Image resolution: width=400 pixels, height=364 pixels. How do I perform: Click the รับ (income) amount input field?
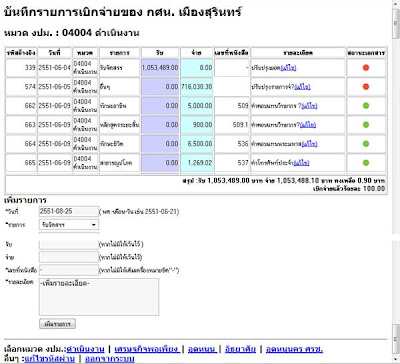[69, 244]
